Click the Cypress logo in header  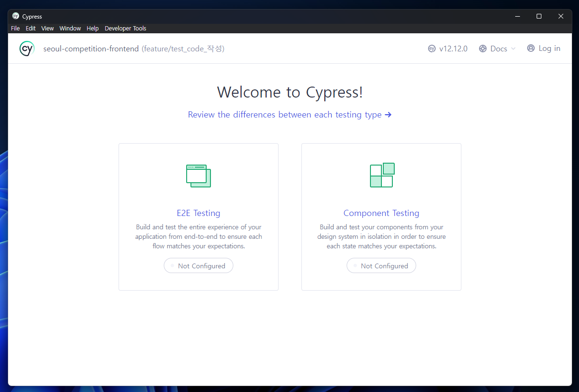tap(27, 49)
